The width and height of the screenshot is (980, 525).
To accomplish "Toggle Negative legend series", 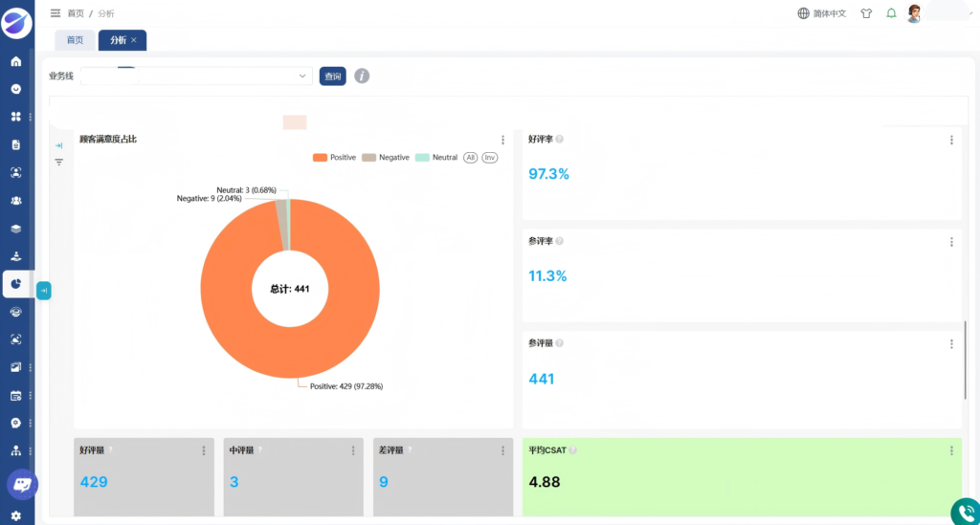I will coord(386,158).
